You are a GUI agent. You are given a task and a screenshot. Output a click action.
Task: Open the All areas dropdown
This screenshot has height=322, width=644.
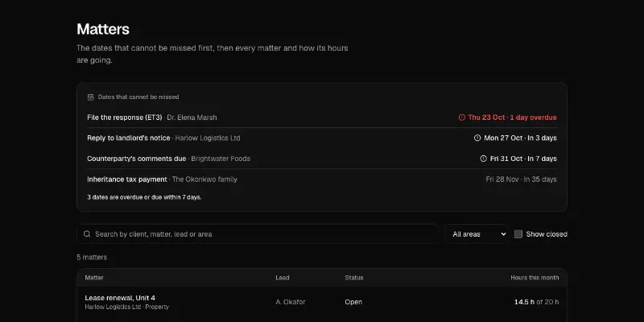477,234
